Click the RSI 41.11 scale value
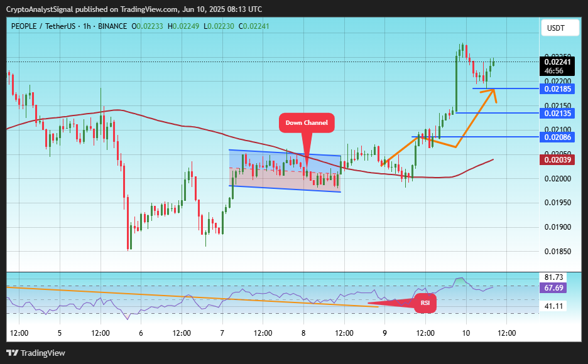 pyautogui.click(x=553, y=306)
